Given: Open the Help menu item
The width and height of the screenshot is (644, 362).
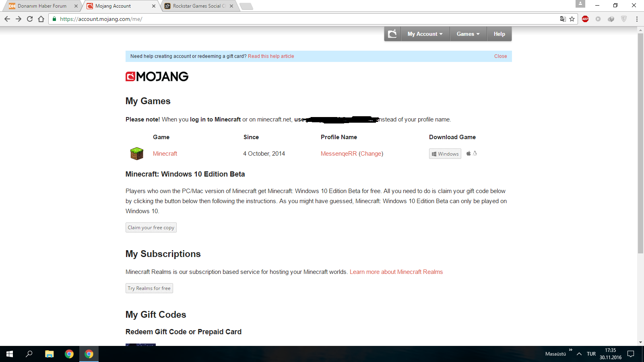Looking at the screenshot, I should pyautogui.click(x=499, y=34).
